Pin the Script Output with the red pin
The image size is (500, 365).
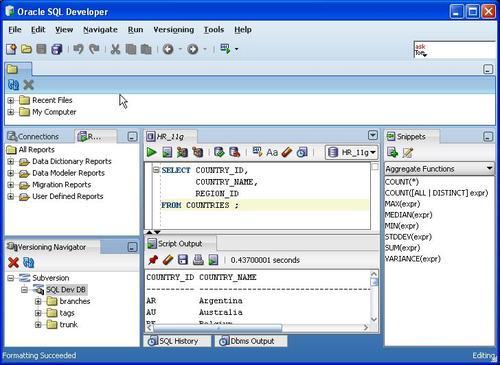click(x=153, y=260)
